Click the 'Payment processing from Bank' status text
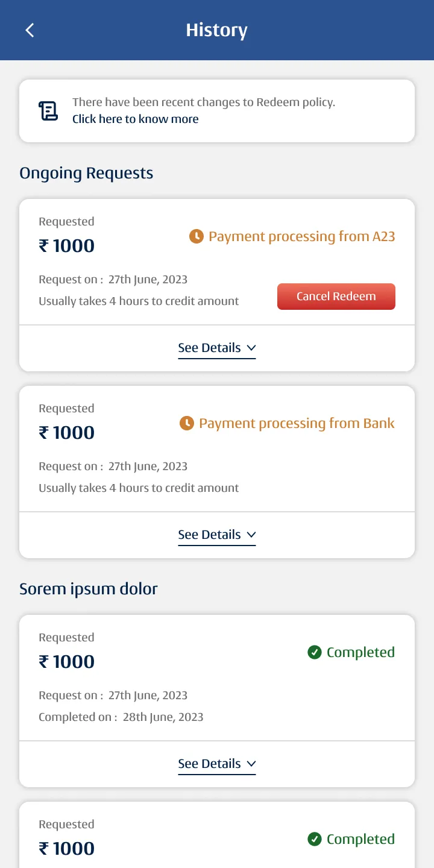The image size is (434, 868). pos(297,423)
